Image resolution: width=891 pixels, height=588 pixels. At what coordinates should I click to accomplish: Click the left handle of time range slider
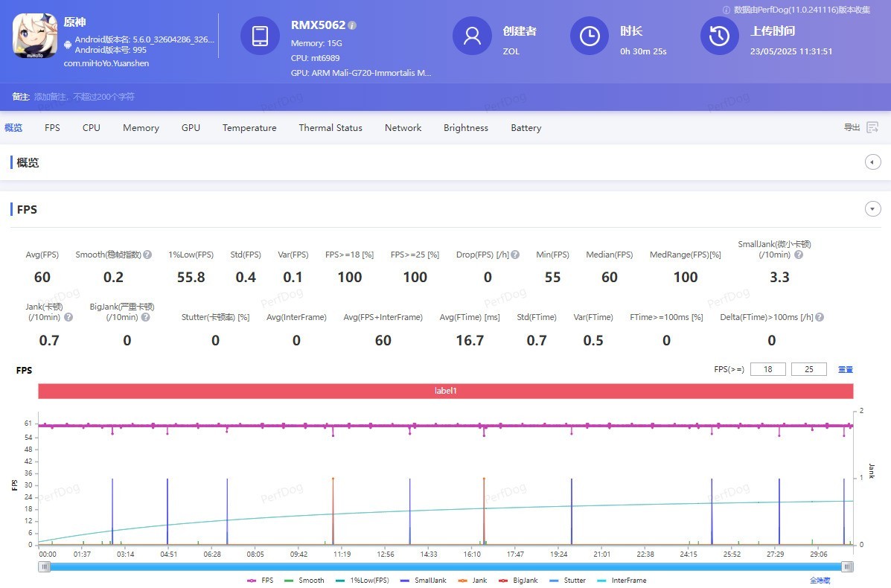click(45, 567)
